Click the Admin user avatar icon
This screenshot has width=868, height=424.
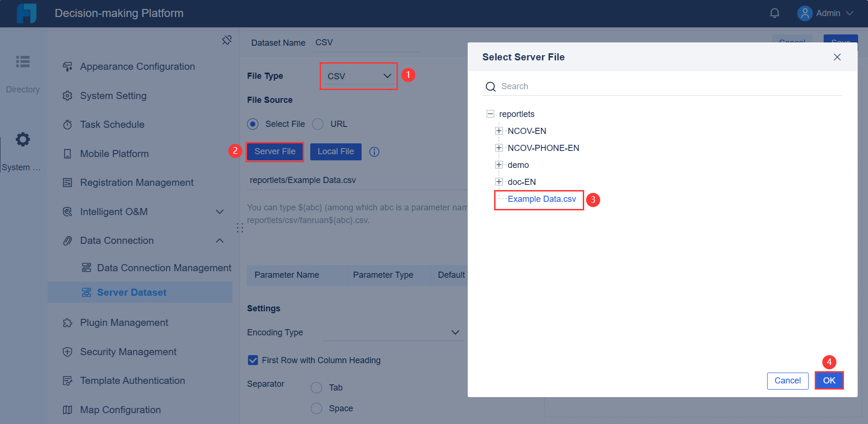point(804,13)
